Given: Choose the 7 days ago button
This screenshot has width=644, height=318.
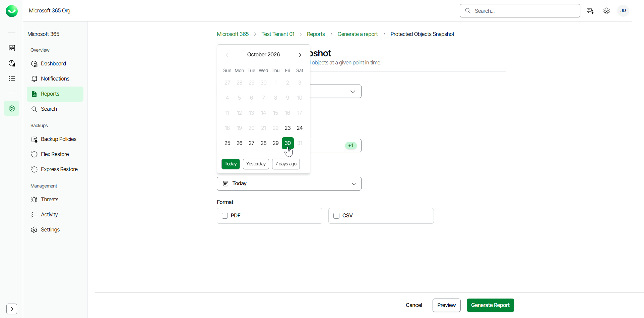Looking at the screenshot, I should (286, 164).
